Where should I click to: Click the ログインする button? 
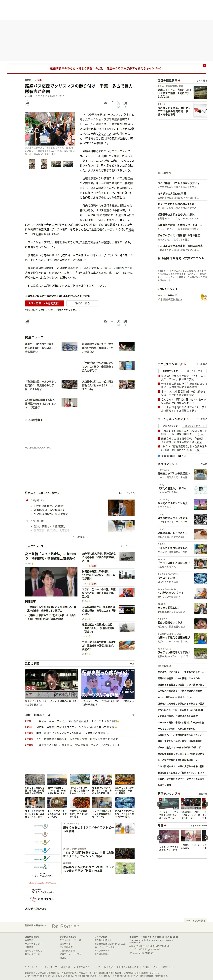tap(82, 303)
